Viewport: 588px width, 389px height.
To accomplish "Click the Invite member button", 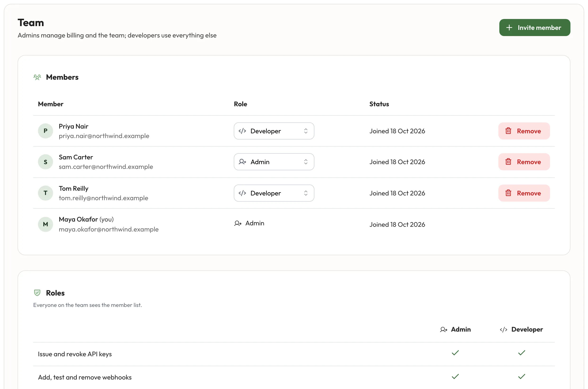I will [534, 28].
